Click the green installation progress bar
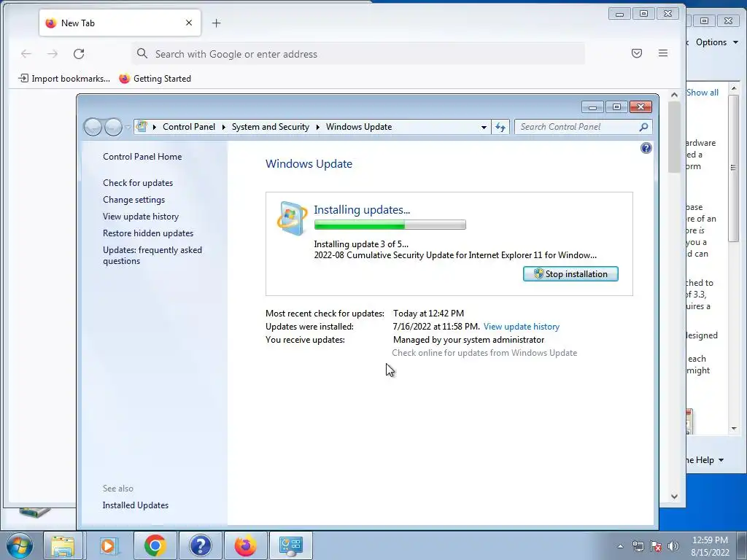 tap(390, 225)
